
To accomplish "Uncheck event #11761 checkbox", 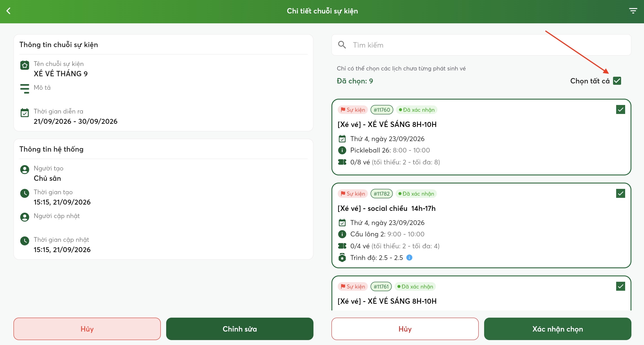I will pos(620,286).
